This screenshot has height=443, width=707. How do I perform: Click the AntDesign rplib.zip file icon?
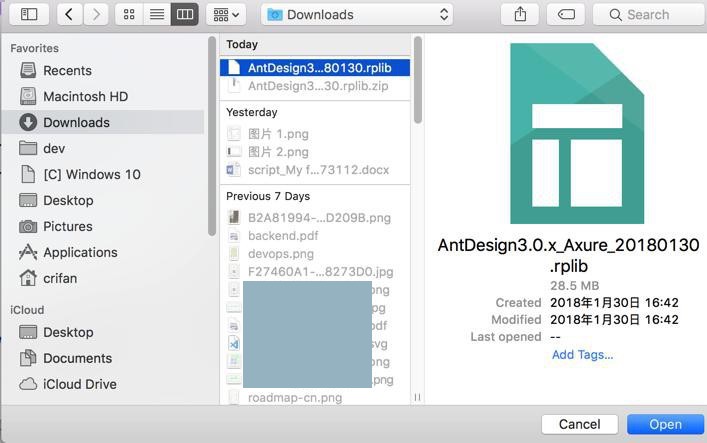tap(234, 86)
